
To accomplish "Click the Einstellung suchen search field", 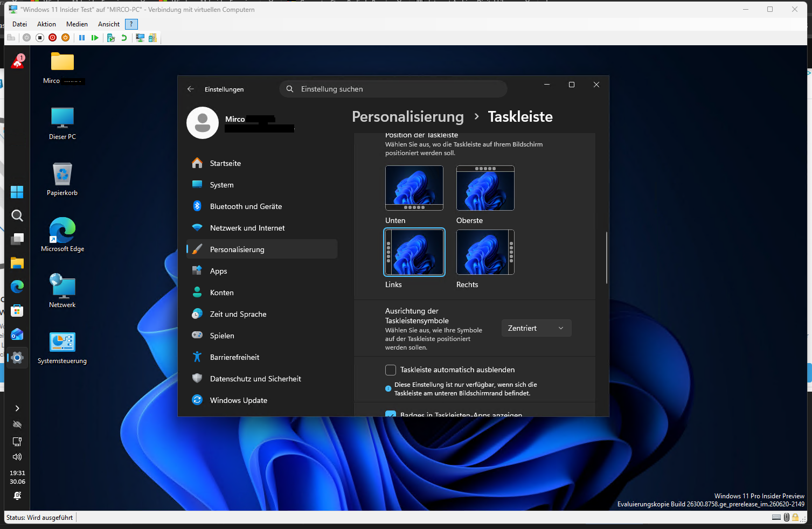I will pyautogui.click(x=393, y=89).
